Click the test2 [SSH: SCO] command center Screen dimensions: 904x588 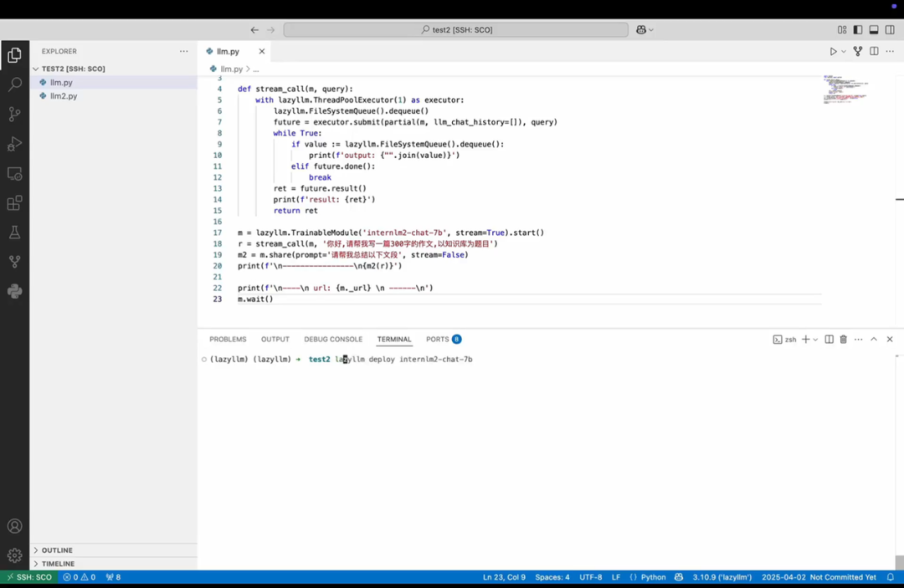pyautogui.click(x=455, y=30)
